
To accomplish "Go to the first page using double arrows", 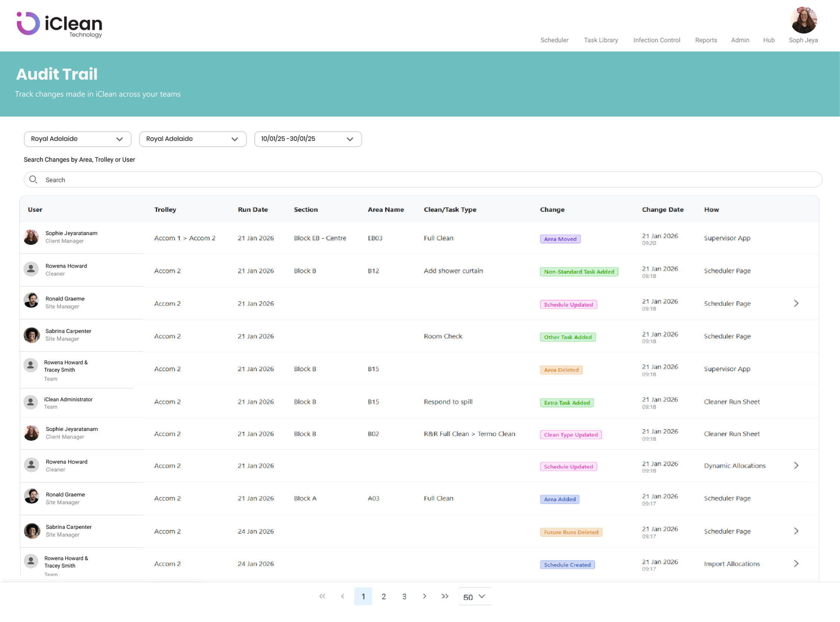I will [x=322, y=597].
